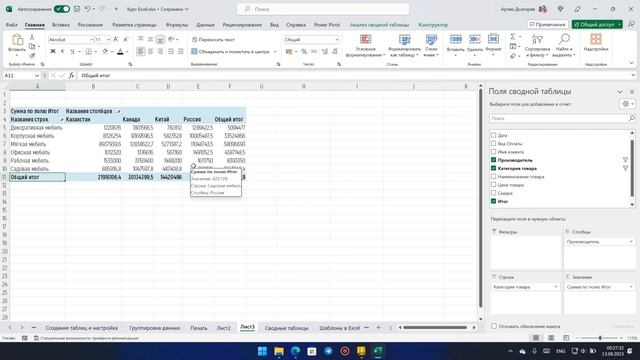Screen dimensions: 640x360
Task: Click the Save icon in title bar
Action: 76,9
